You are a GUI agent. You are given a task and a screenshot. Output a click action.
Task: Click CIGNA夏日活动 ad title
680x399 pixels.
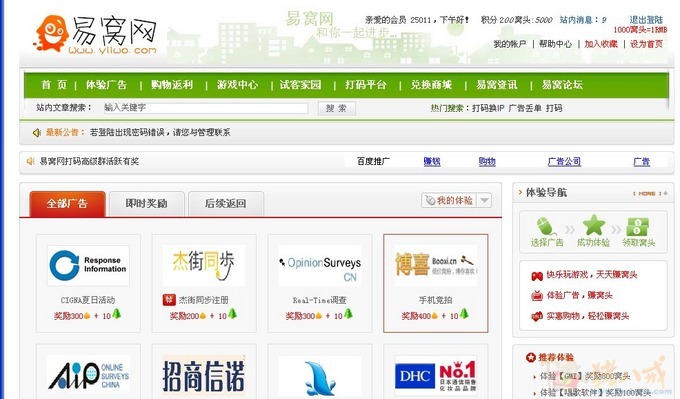[88, 300]
